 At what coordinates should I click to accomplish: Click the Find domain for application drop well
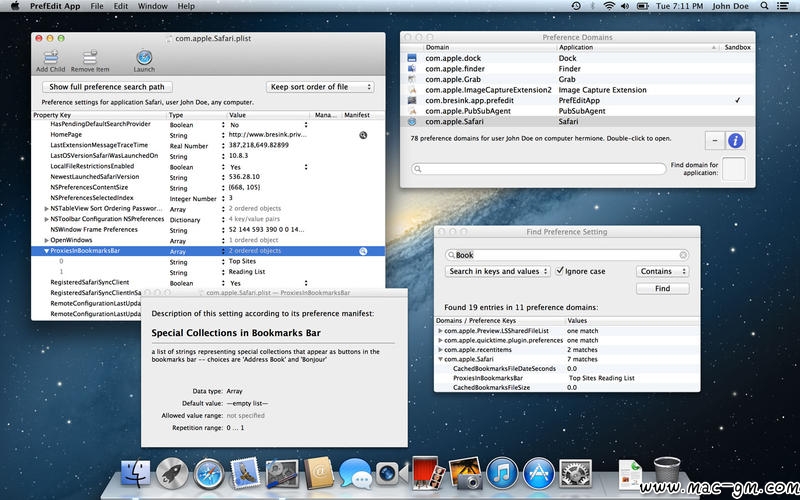point(734,169)
